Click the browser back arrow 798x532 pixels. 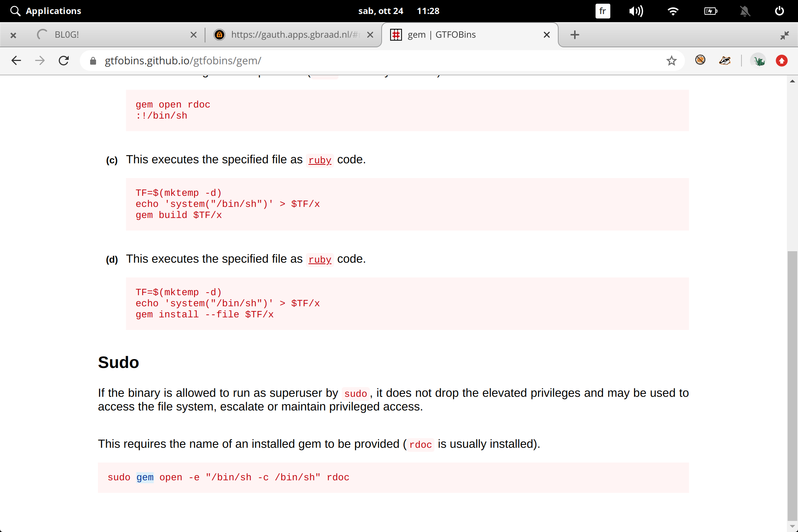16,61
